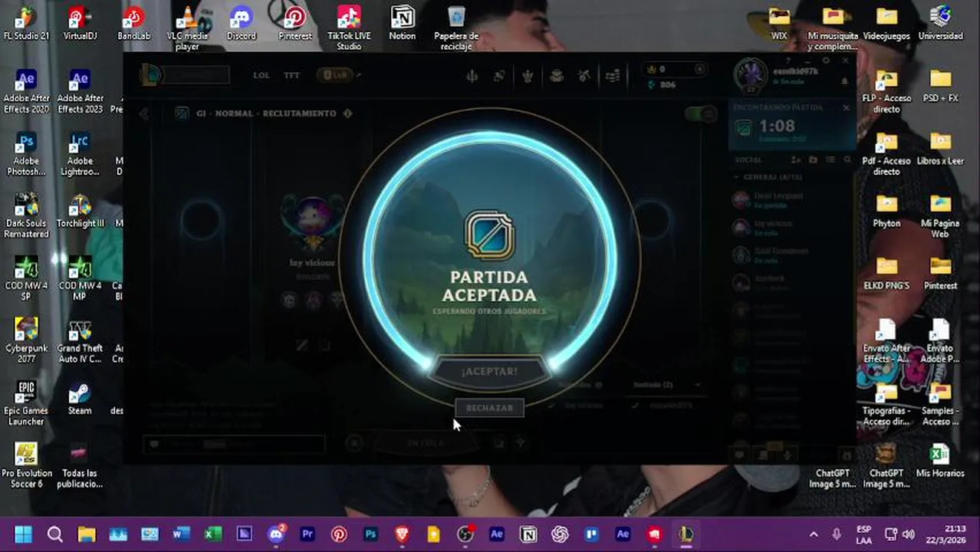Collapse the GENERAL friends group
This screenshot has width=980, height=552.
[768, 177]
